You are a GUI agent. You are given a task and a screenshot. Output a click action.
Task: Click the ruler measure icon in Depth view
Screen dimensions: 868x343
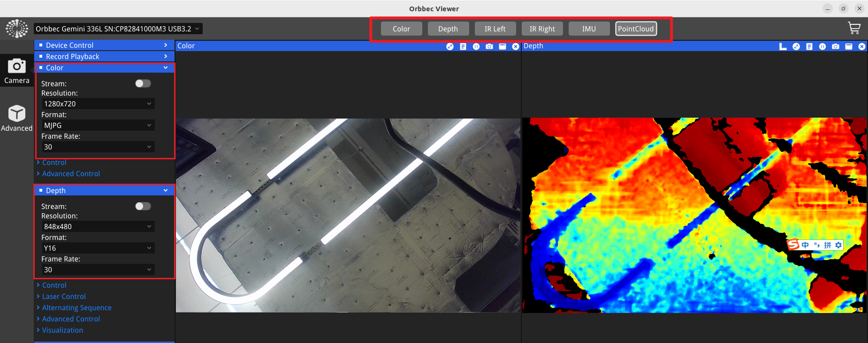click(x=783, y=46)
